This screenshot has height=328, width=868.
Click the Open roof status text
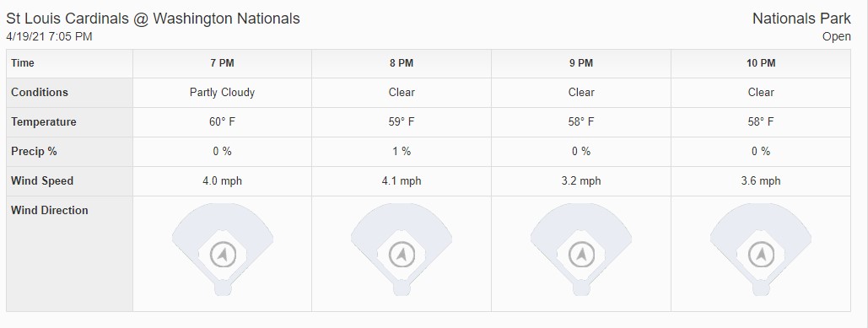837,36
